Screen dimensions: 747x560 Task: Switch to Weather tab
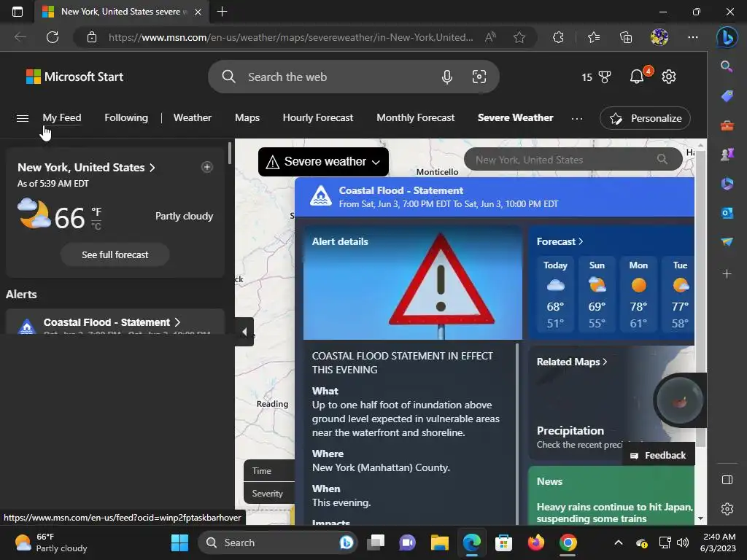click(x=193, y=117)
